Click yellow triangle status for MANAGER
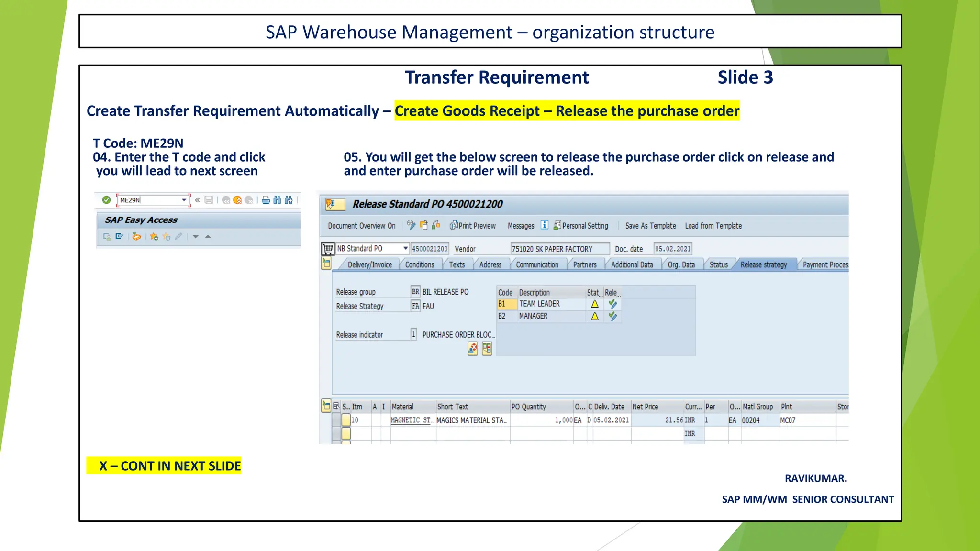 [x=595, y=316]
